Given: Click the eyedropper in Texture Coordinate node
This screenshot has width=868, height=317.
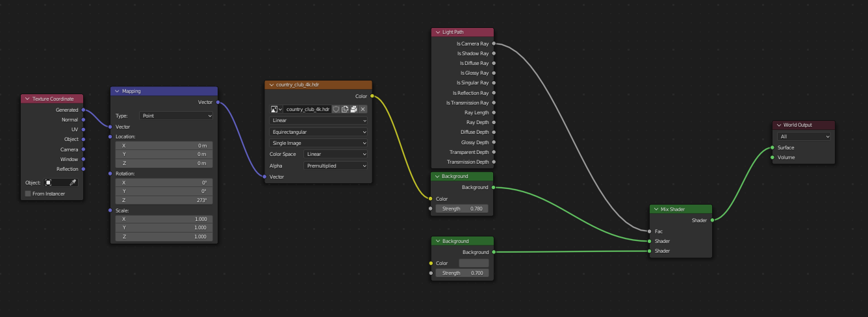Looking at the screenshot, I should 73,183.
